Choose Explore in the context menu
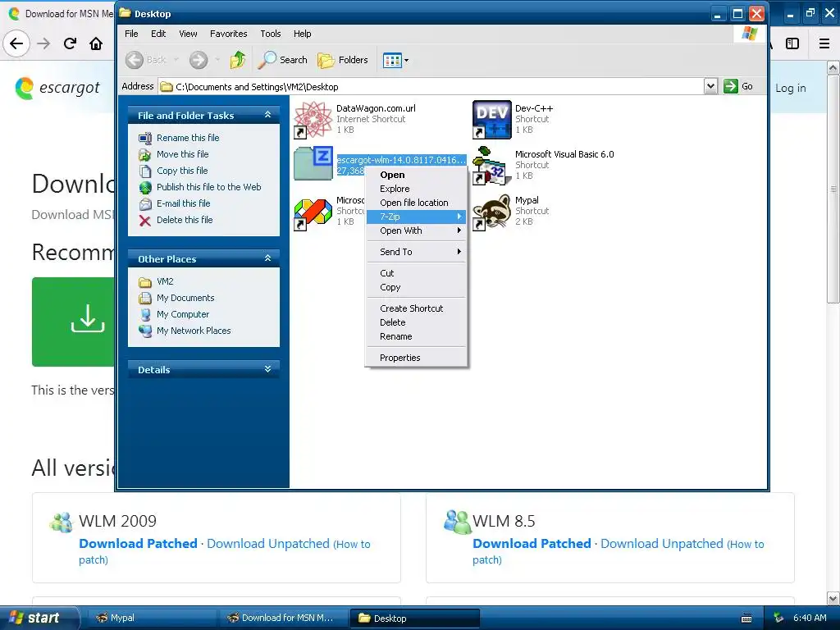 pyautogui.click(x=416, y=189)
